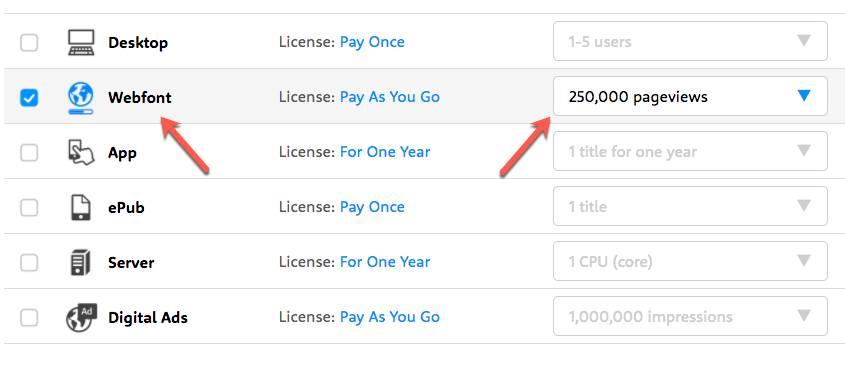Click the Server tower icon
This screenshot has width=845, height=367.
click(x=81, y=262)
